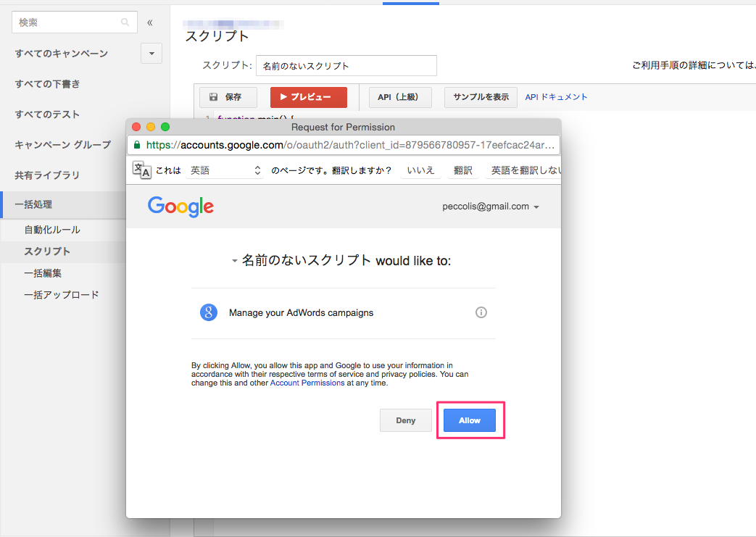Open the すべてのキャンペーン dropdown arrow
This screenshot has width=756, height=537.
[151, 54]
